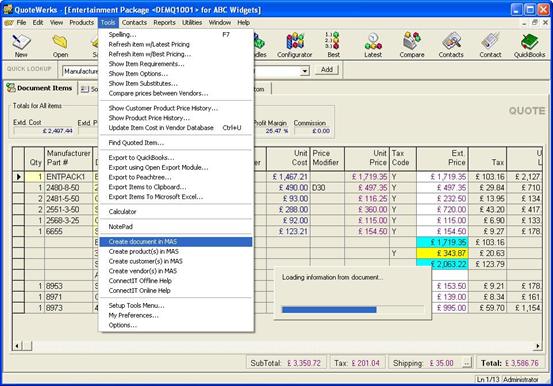This screenshot has height=386, width=553.
Task: Select Show Item Requirements entry
Action: (176, 64)
